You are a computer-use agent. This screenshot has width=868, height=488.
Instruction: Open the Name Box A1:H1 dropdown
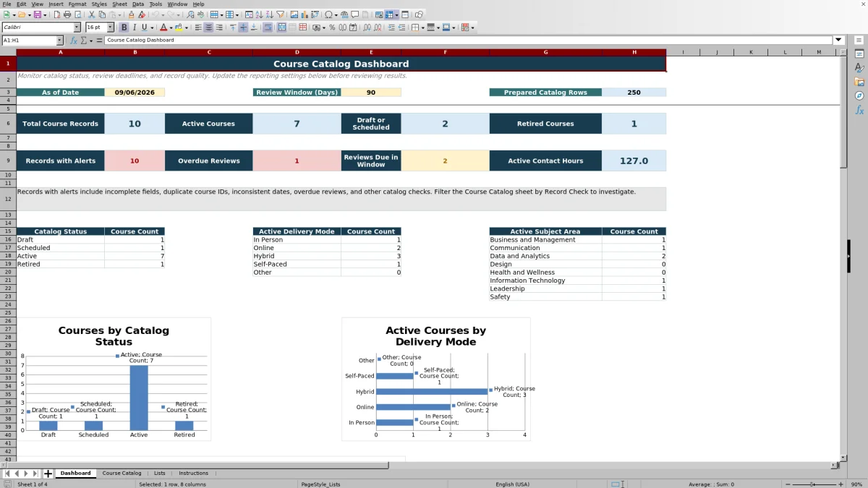59,40
